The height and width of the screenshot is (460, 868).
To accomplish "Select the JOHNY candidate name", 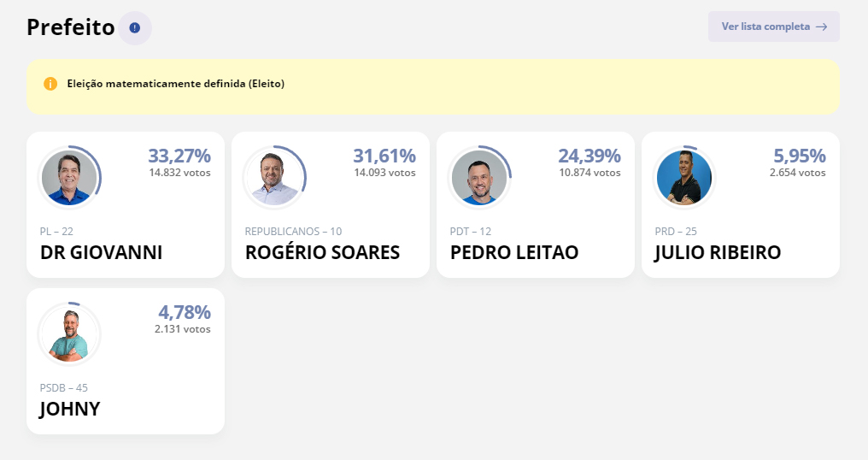I will point(70,410).
